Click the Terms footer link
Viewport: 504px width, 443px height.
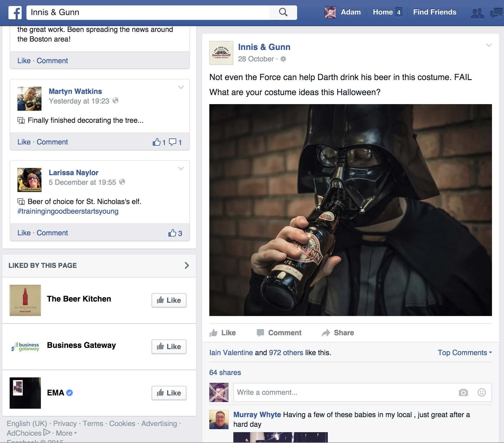[x=93, y=423]
